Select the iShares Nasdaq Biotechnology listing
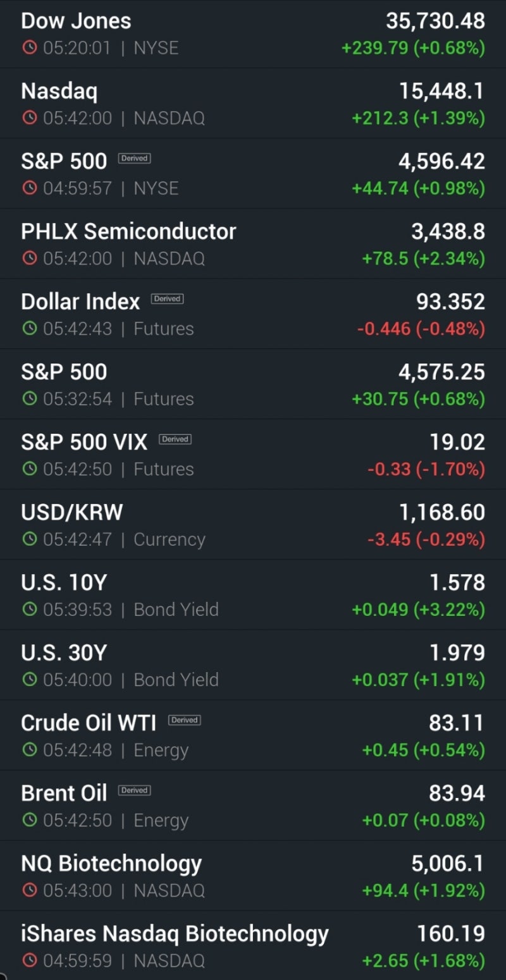 [175, 933]
